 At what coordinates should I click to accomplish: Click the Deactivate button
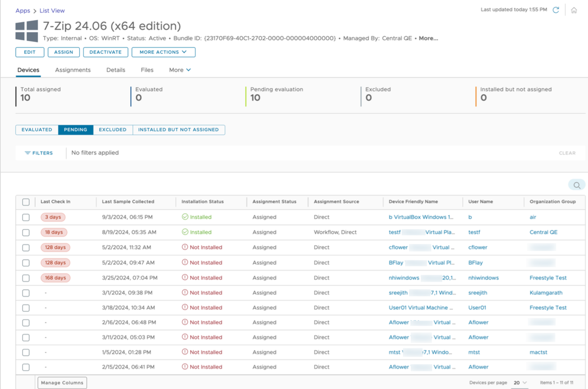pyautogui.click(x=106, y=52)
